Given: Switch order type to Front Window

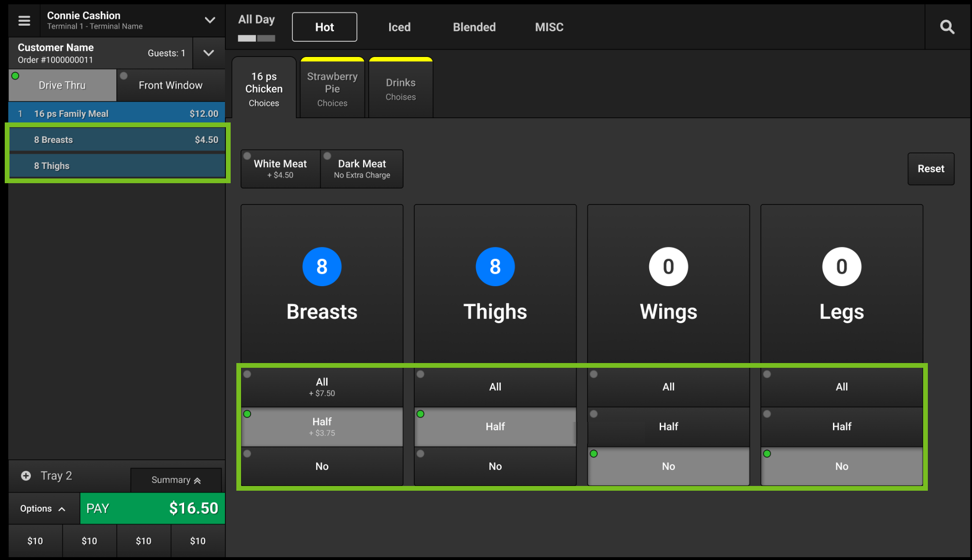Looking at the screenshot, I should tap(170, 85).
